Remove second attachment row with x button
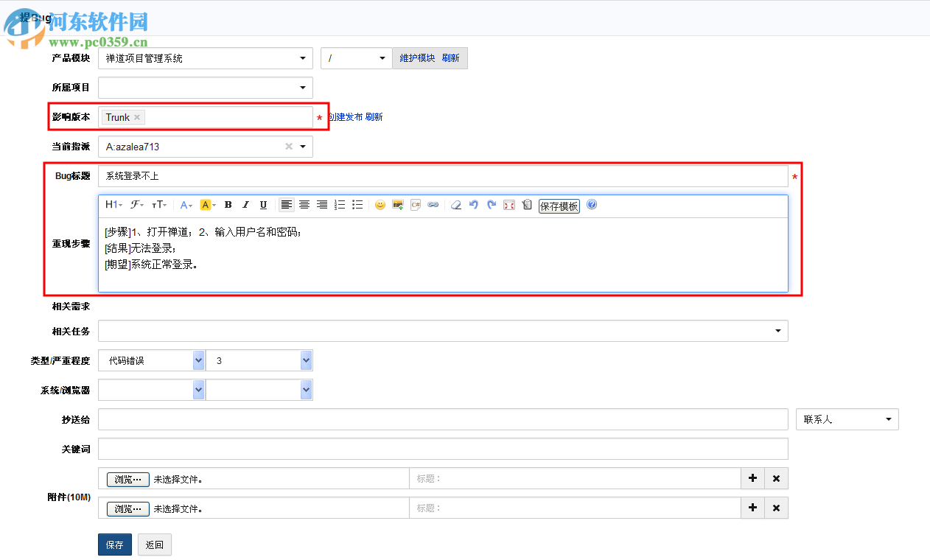This screenshot has height=560, width=930. [x=777, y=508]
